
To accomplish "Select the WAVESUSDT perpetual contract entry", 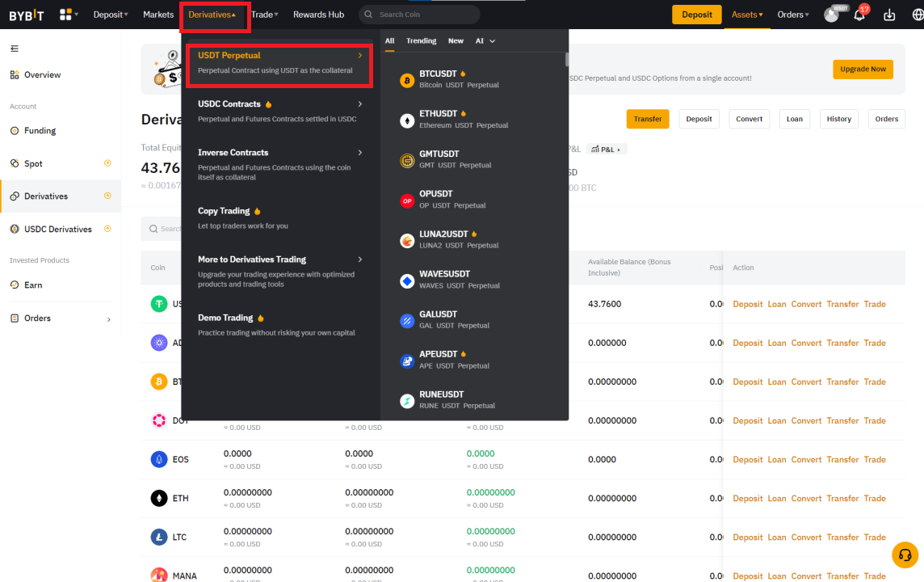I will click(x=474, y=280).
